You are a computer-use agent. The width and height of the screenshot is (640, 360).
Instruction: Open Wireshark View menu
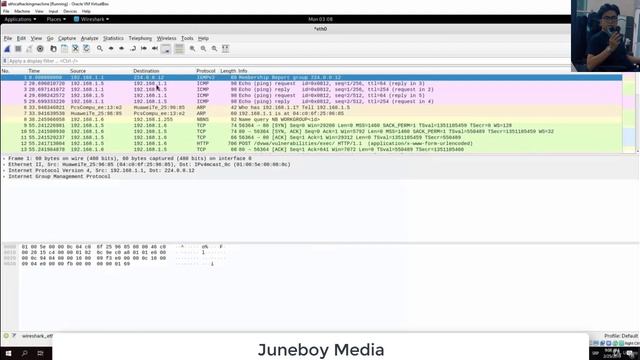[36, 38]
